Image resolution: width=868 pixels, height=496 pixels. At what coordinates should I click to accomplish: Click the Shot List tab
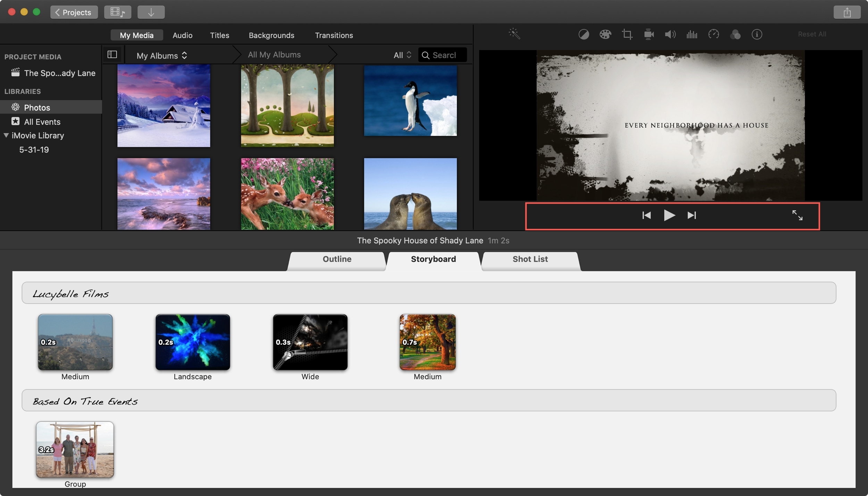pos(529,259)
